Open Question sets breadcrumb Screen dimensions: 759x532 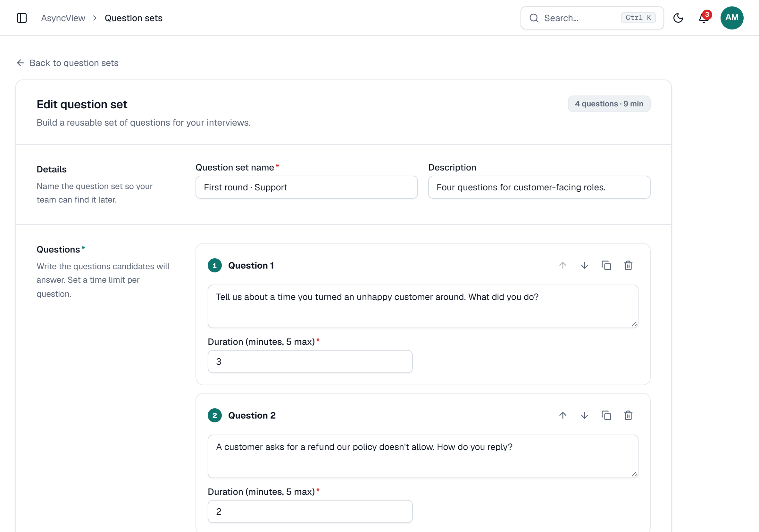point(134,18)
